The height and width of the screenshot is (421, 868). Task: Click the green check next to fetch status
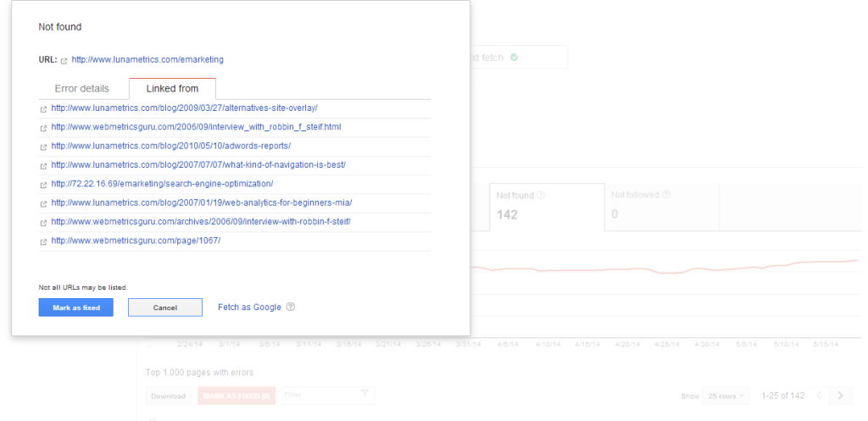coord(515,57)
